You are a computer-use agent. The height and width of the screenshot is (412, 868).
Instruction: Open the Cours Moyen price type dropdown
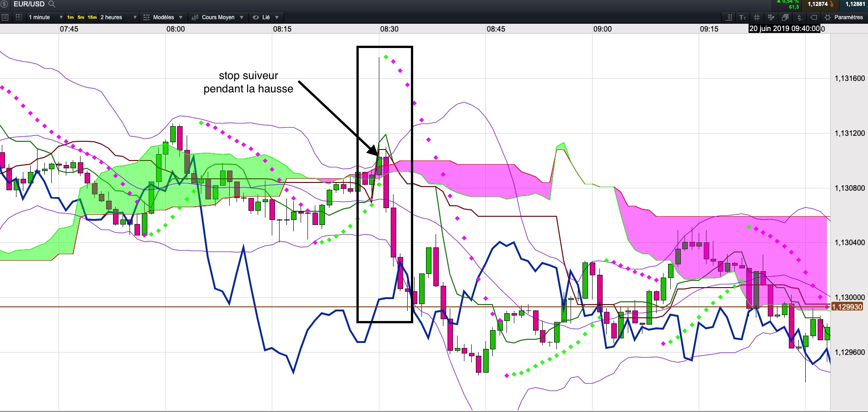click(x=242, y=17)
